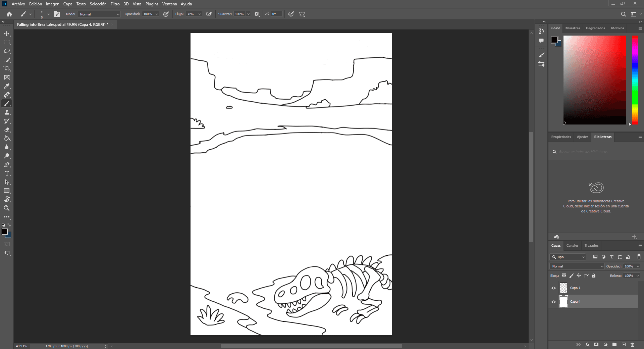Hide the Capa 1 layer

pyautogui.click(x=553, y=288)
